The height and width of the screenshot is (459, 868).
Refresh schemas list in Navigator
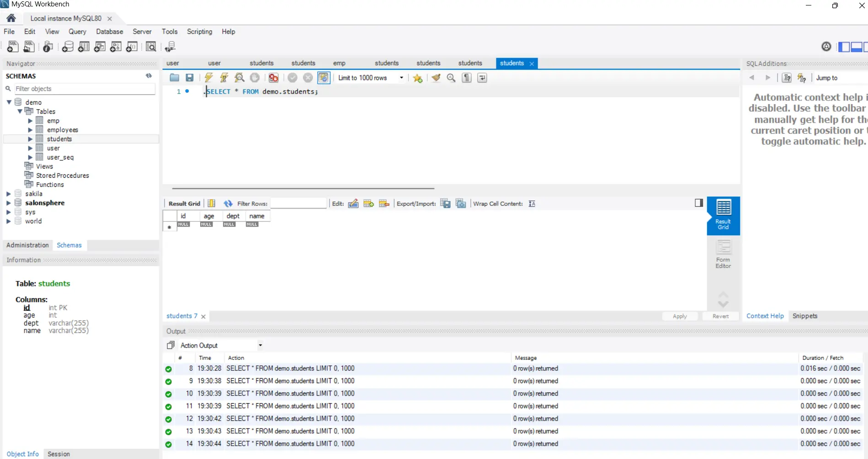pyautogui.click(x=149, y=76)
